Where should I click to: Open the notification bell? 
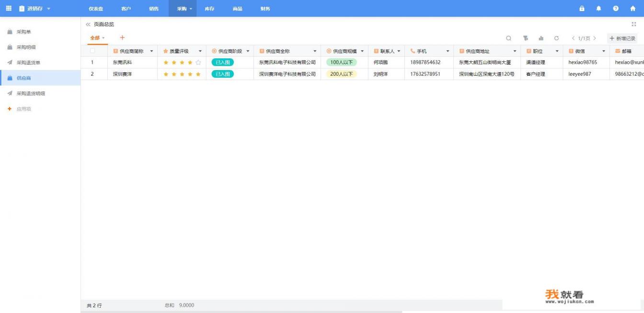tap(598, 9)
